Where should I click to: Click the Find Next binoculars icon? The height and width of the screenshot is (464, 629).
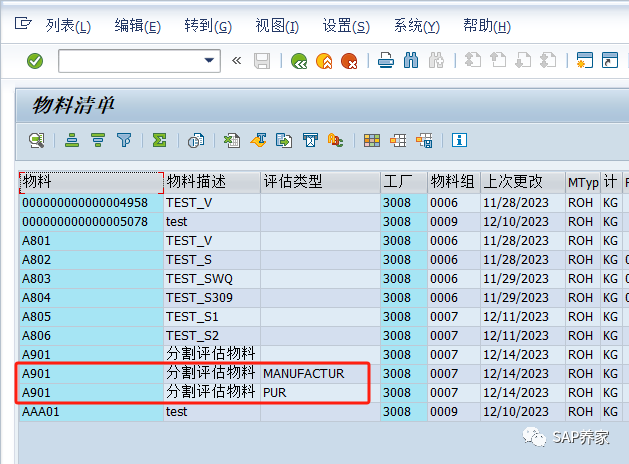click(436, 61)
